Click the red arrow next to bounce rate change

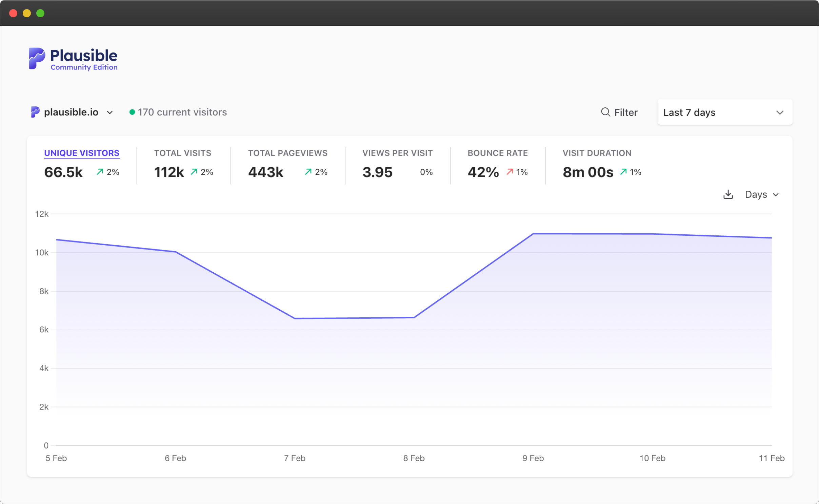510,172
